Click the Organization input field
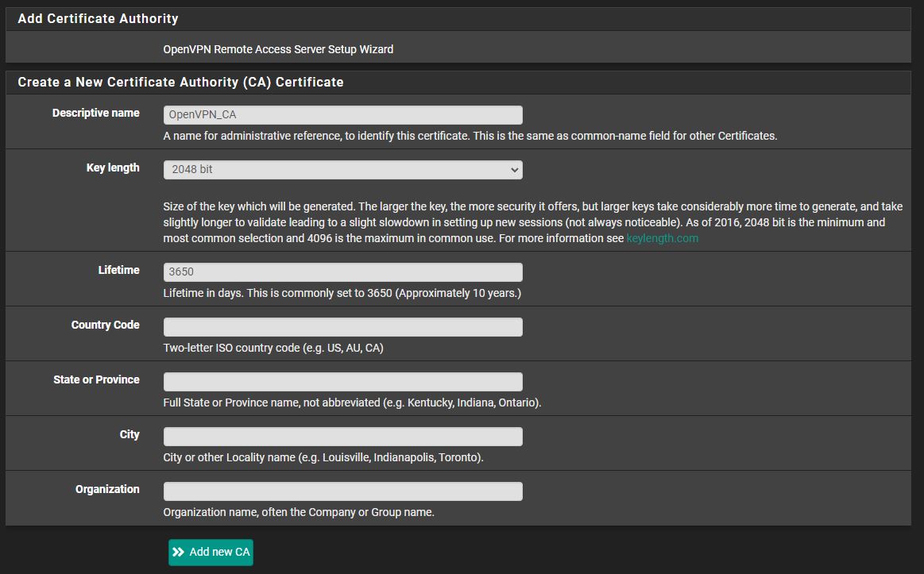This screenshot has height=574, width=924. tap(342, 491)
